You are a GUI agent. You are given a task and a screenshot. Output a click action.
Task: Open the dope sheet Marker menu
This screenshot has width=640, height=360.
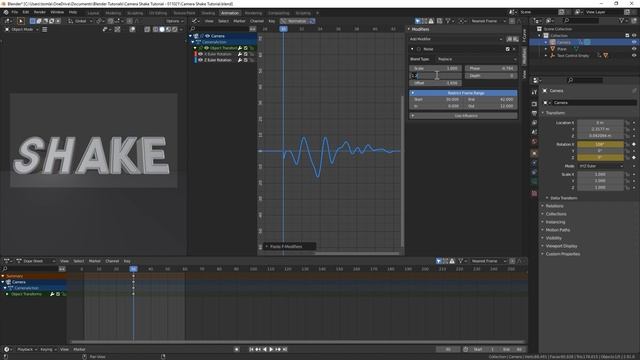click(95, 261)
